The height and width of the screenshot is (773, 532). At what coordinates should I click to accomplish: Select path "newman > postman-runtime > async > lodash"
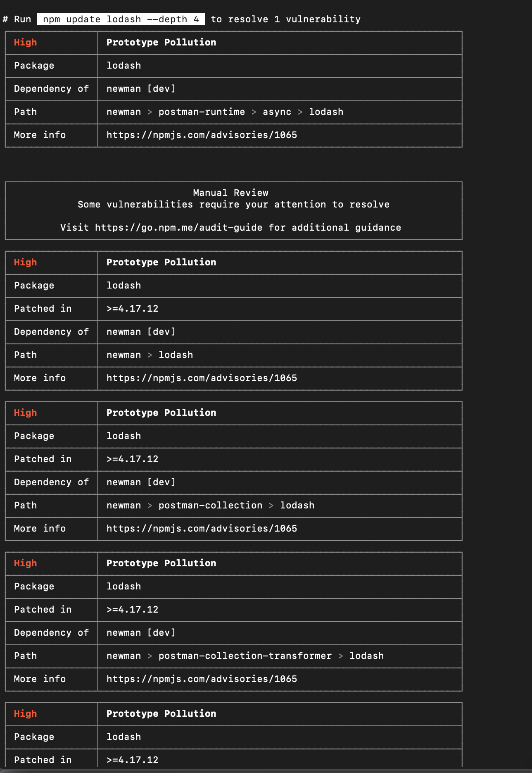(225, 112)
